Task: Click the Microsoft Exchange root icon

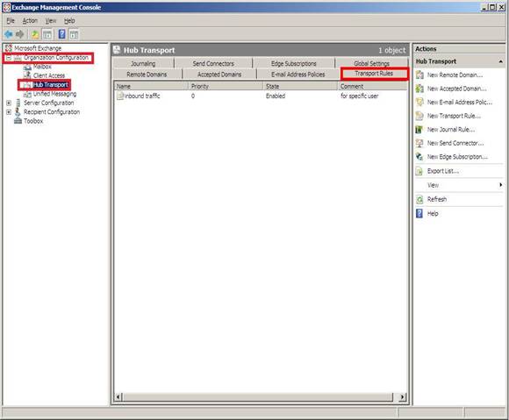Action: click(9, 48)
